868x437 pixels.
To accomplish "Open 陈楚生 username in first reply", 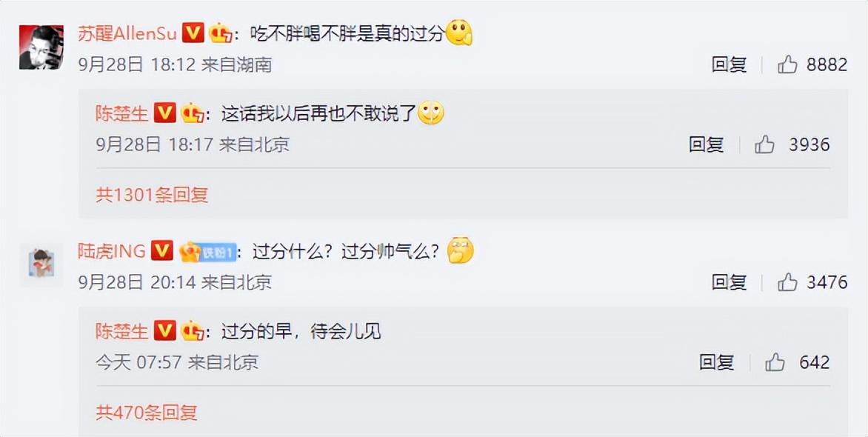I will tap(121, 113).
